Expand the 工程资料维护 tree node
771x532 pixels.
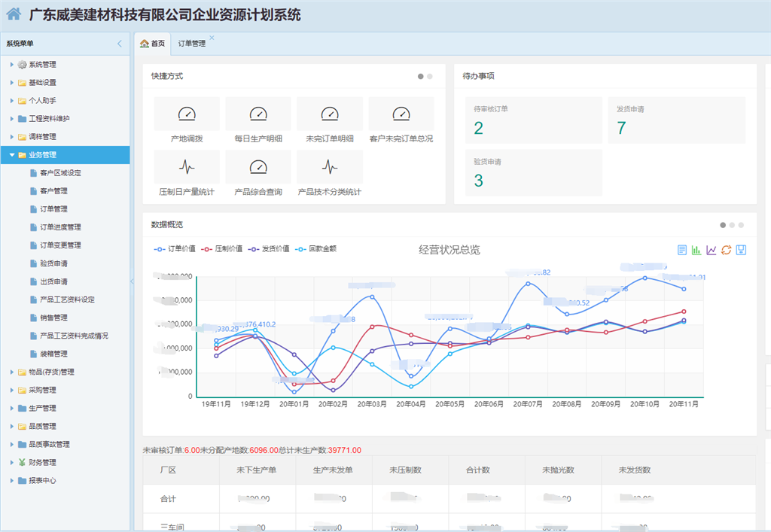[12, 118]
